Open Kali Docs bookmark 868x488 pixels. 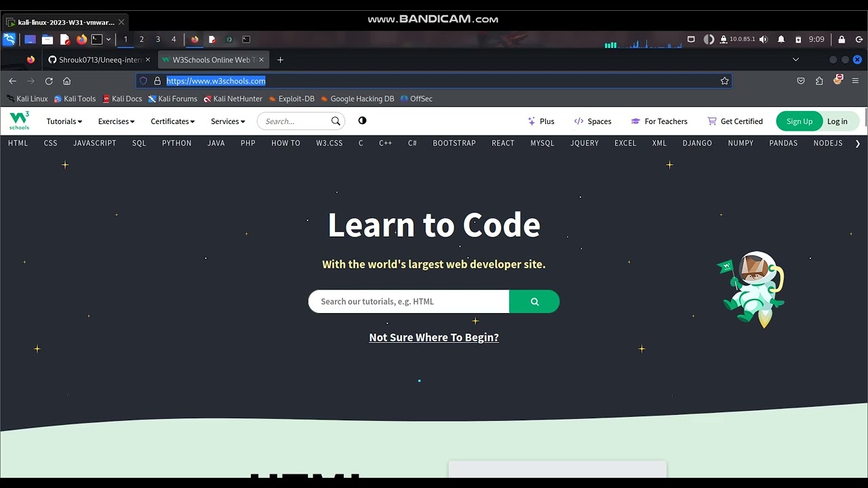122,98
